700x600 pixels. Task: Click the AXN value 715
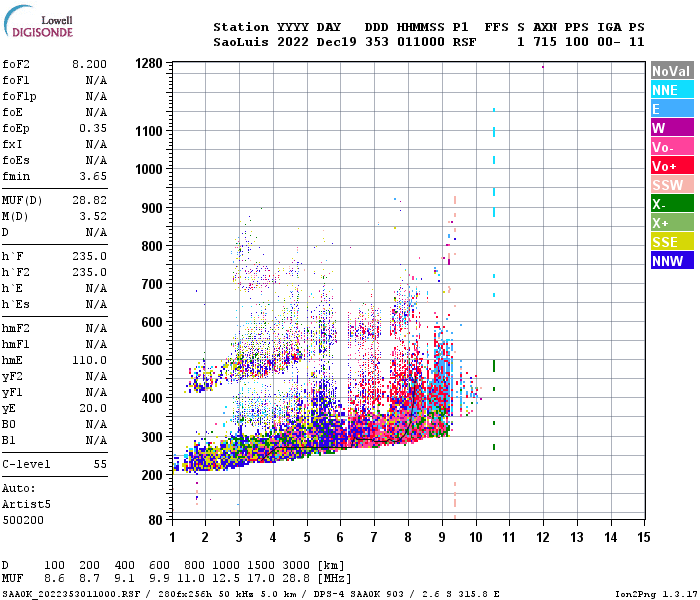click(545, 42)
